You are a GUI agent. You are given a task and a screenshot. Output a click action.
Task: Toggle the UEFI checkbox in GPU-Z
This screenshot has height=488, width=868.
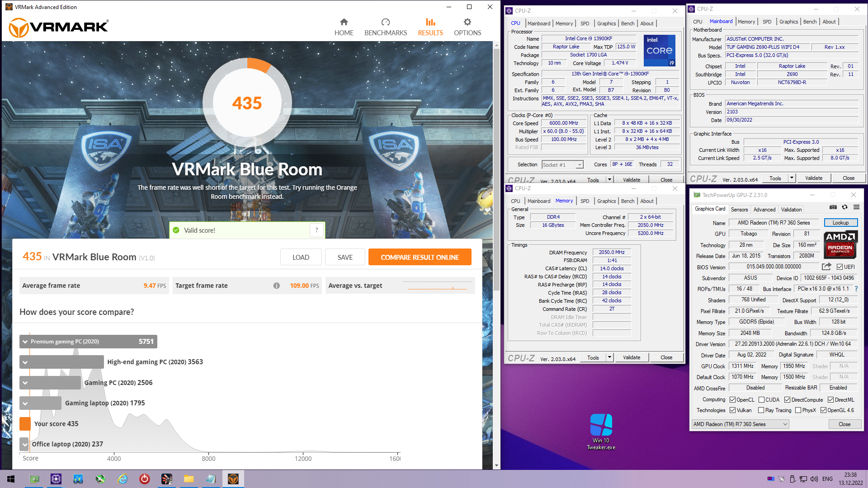(x=840, y=267)
